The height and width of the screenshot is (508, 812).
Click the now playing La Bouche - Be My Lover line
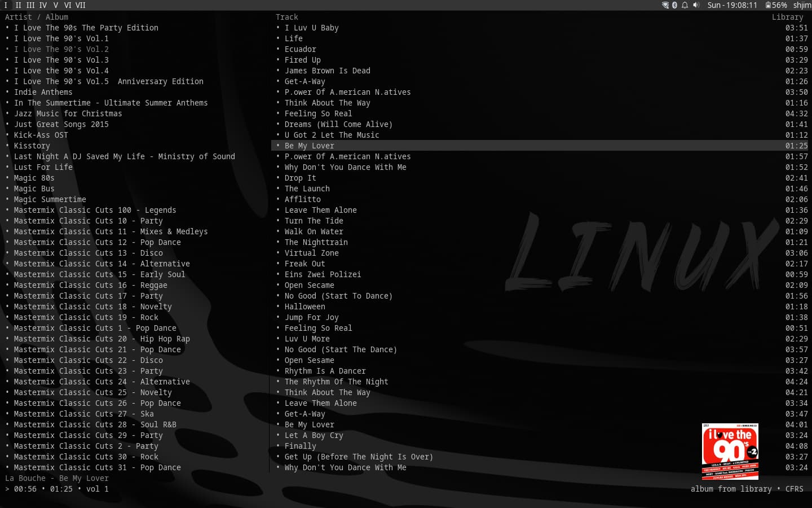click(57, 478)
